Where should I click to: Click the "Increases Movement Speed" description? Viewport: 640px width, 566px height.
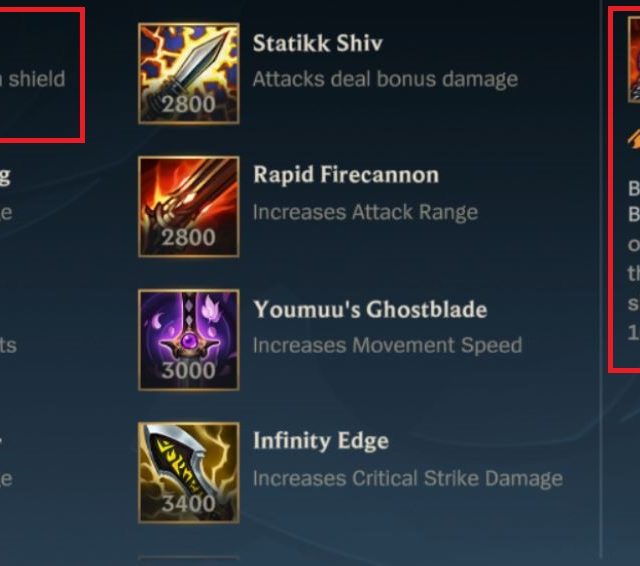click(387, 345)
